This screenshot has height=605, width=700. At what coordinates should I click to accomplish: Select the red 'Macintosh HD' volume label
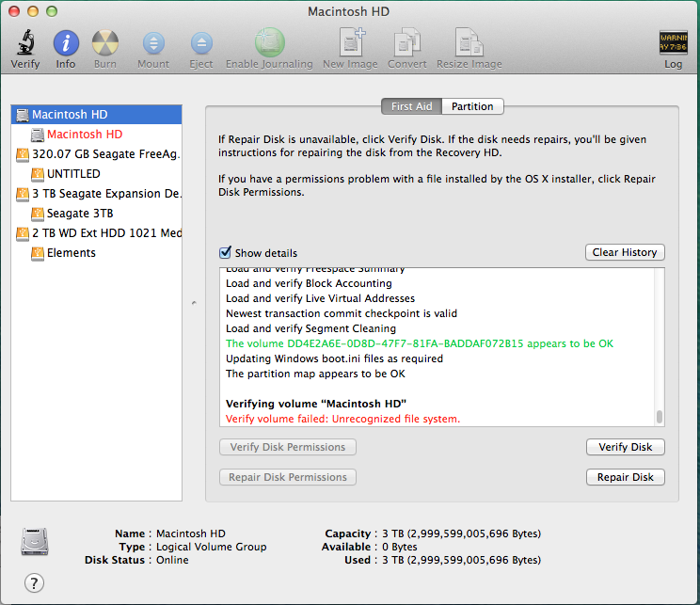coord(85,135)
